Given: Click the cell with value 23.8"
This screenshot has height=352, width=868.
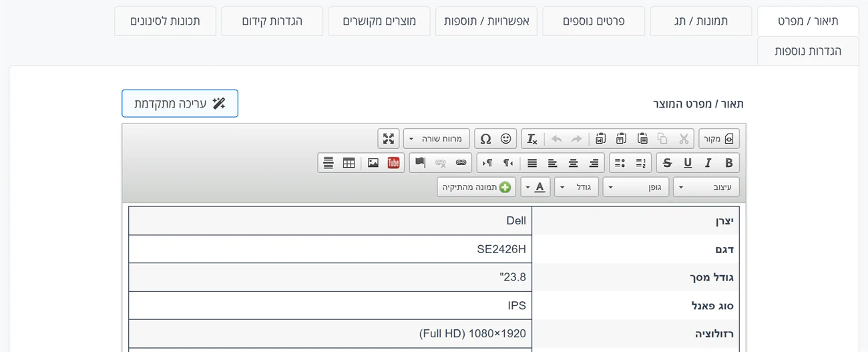Looking at the screenshot, I should click(331, 277).
